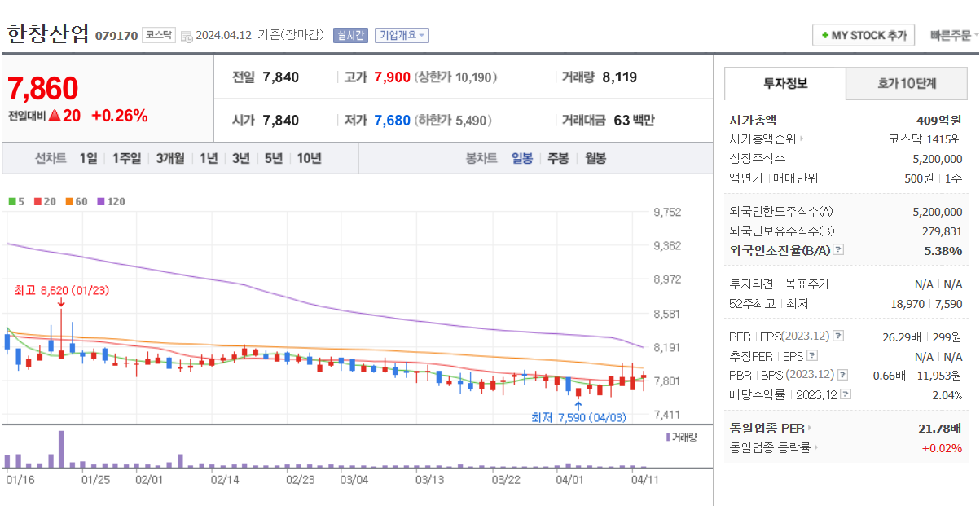Select the 5년 line chart period
The height and width of the screenshot is (506, 980).
(273, 158)
